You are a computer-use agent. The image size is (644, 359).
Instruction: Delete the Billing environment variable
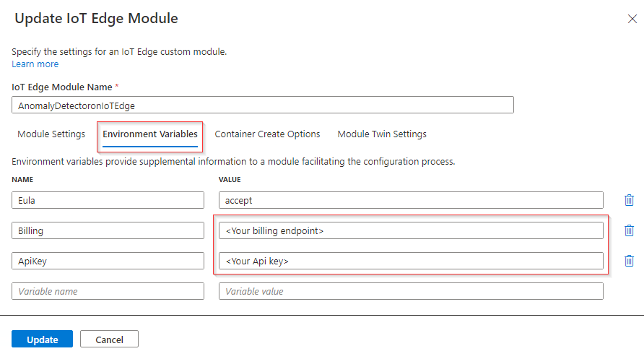pos(629,230)
